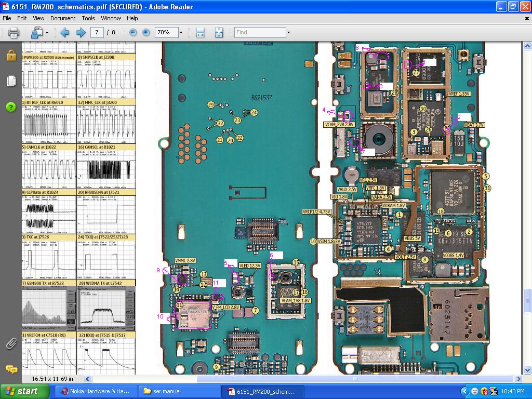This screenshot has width=532, height=399.
Task: Click the VCAM_1V8 1.8V label
Action: [296, 301]
